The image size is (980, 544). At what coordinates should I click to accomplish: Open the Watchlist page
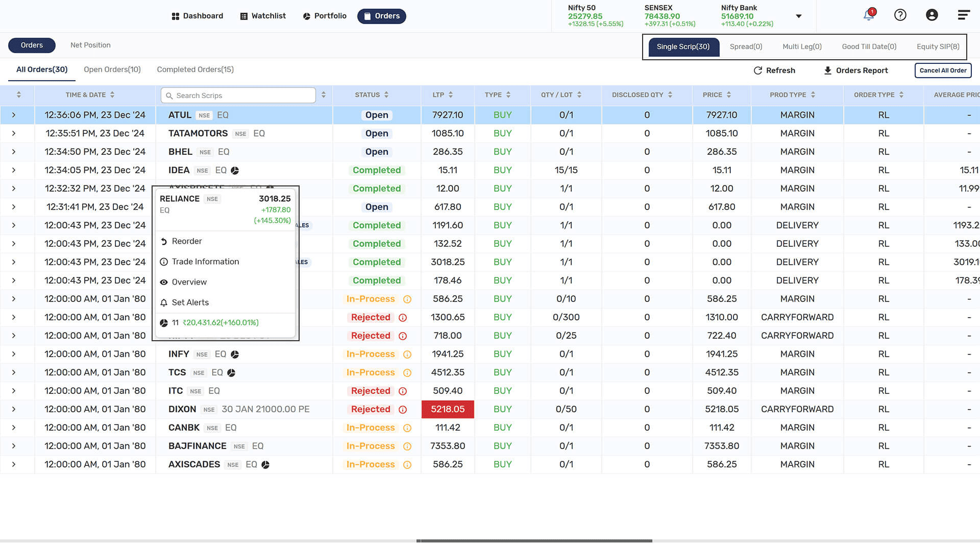[263, 16]
